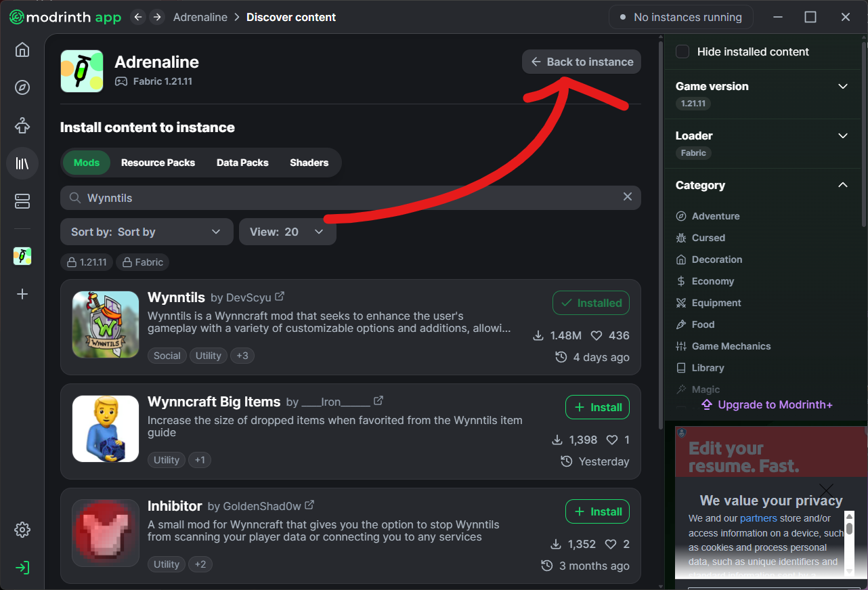Click the heart icon on Inhibitor card
Image resolution: width=868 pixels, height=590 pixels.
[611, 544]
